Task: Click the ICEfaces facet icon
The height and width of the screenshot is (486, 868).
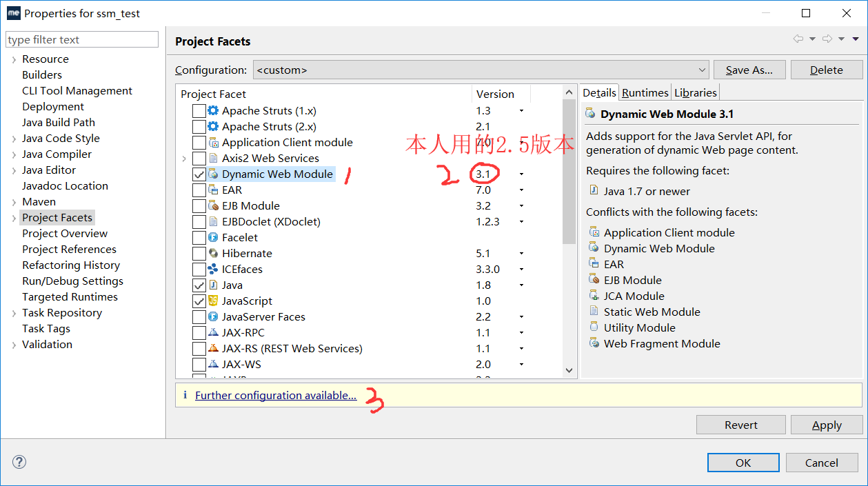Action: click(213, 269)
